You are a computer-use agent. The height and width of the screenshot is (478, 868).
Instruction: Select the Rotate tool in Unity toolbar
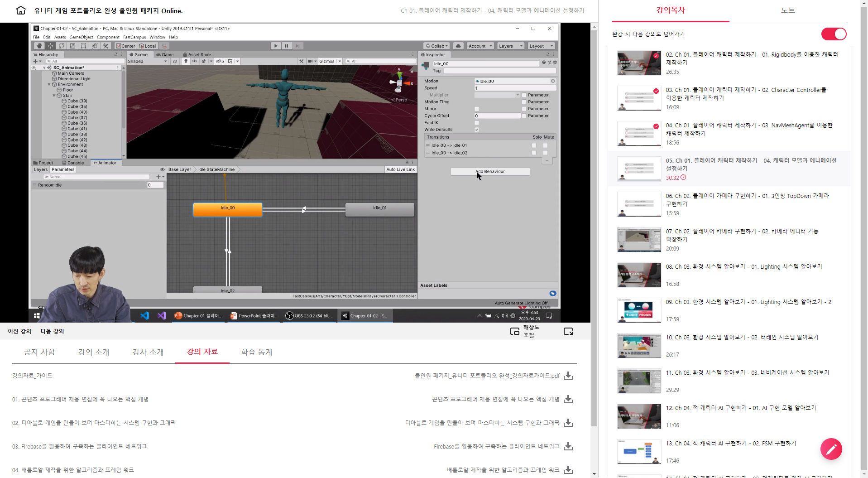[x=62, y=46]
